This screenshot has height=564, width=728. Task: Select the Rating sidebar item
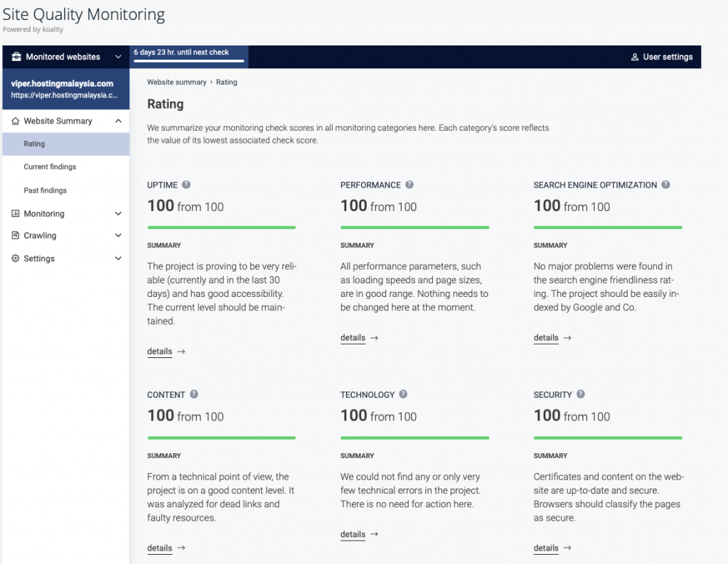tap(66, 143)
